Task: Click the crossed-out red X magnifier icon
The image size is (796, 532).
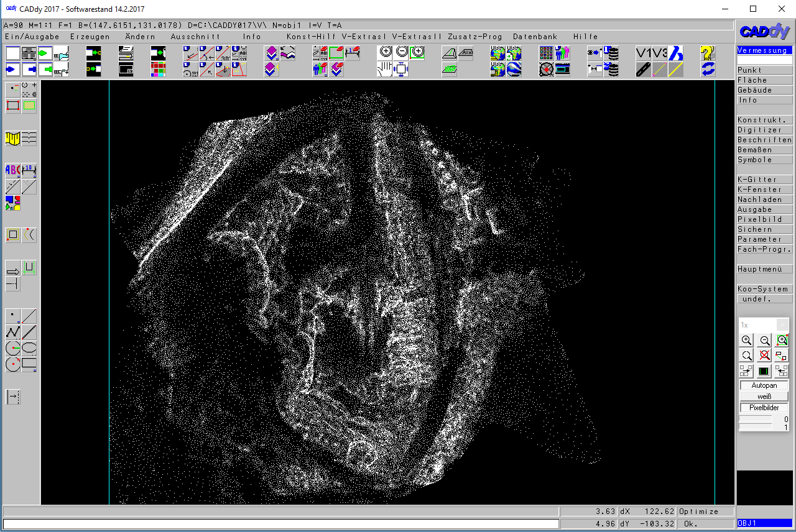Action: click(x=764, y=355)
